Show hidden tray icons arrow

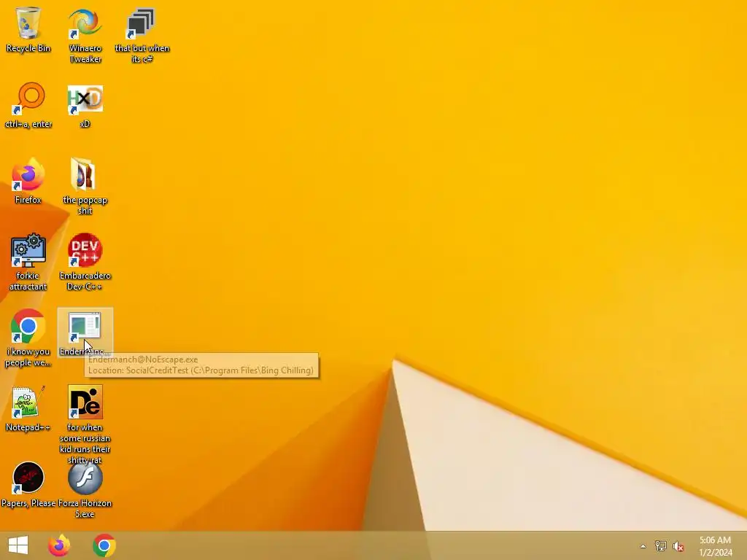pos(643,546)
